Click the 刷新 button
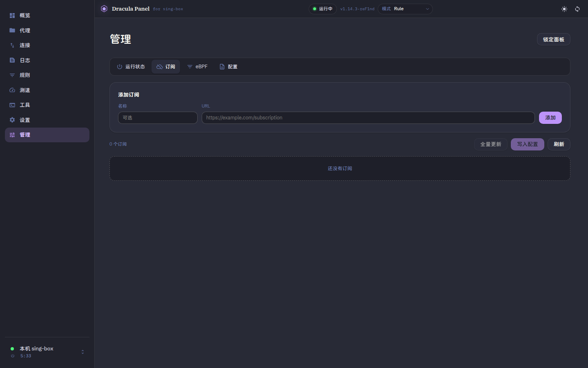Screen dimensions: 588x368 click(559, 144)
